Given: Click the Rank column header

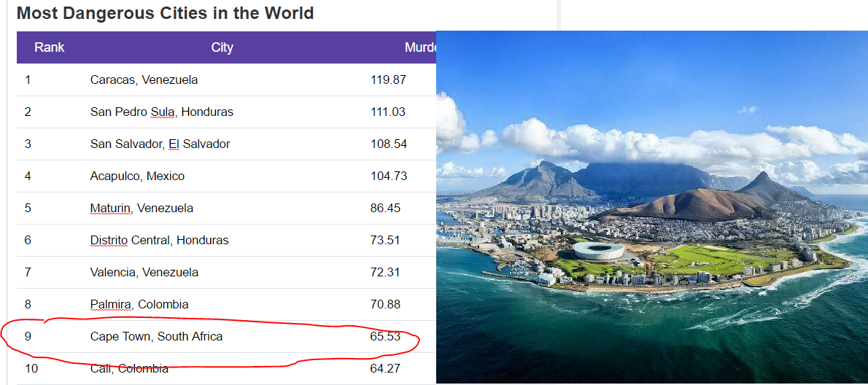Looking at the screenshot, I should pos(50,47).
